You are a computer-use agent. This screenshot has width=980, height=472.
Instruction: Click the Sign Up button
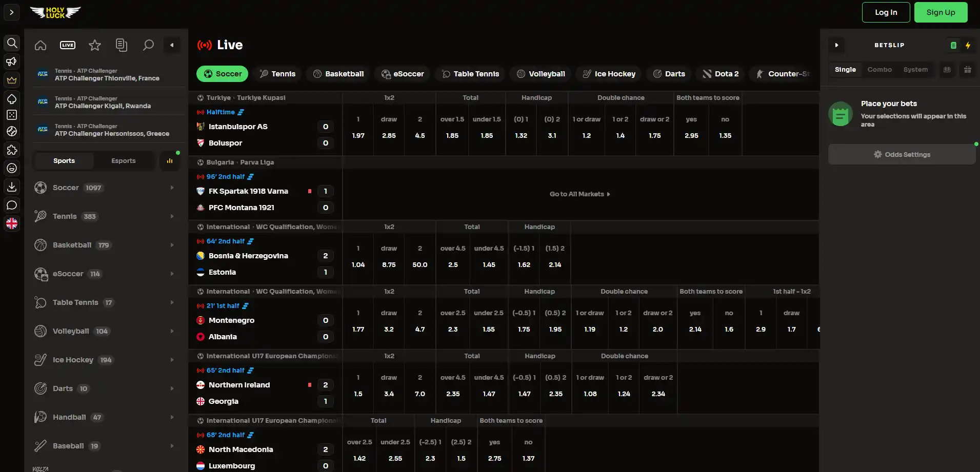click(941, 12)
